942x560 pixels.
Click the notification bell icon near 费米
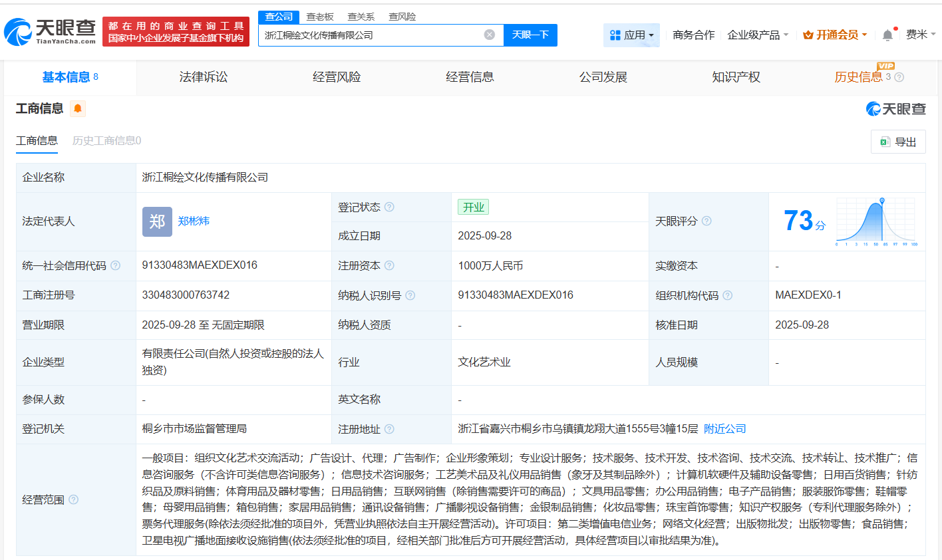[x=887, y=35]
